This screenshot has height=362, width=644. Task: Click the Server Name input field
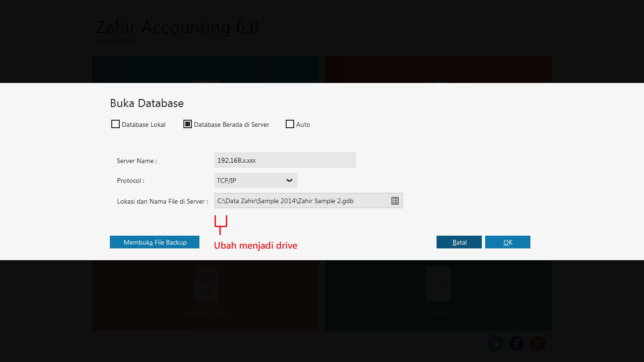click(285, 160)
